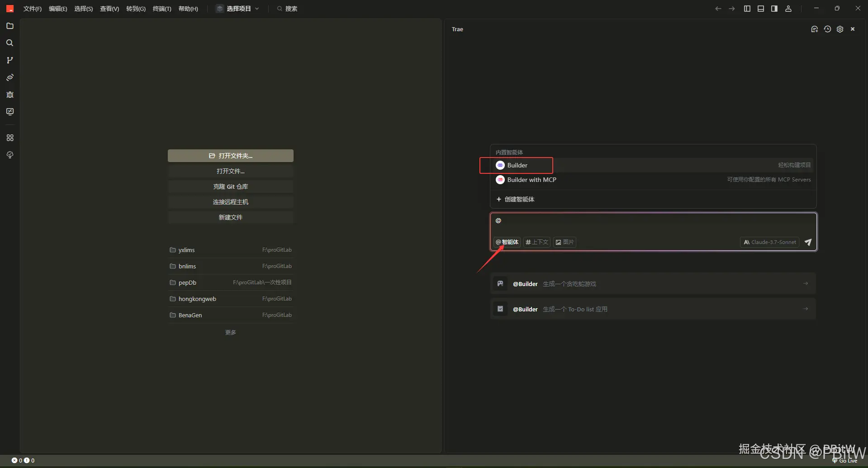The width and height of the screenshot is (868, 468).
Task: Go back with the left arrow
Action: click(718, 9)
